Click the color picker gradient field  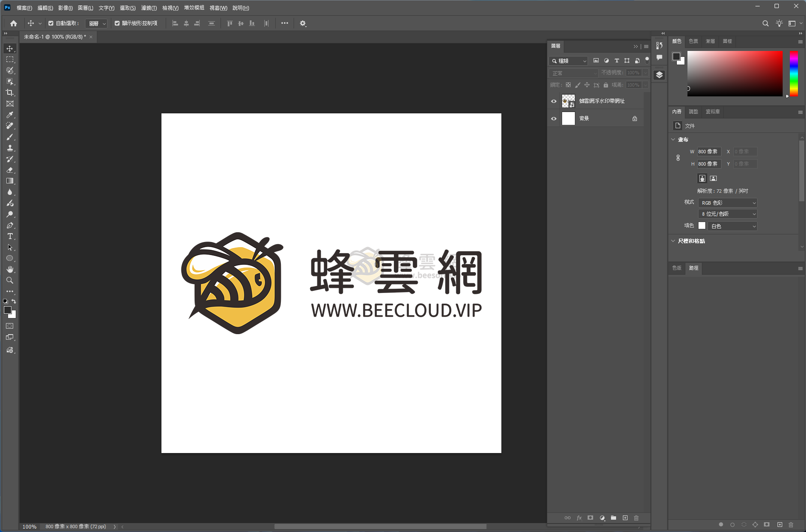pyautogui.click(x=735, y=73)
